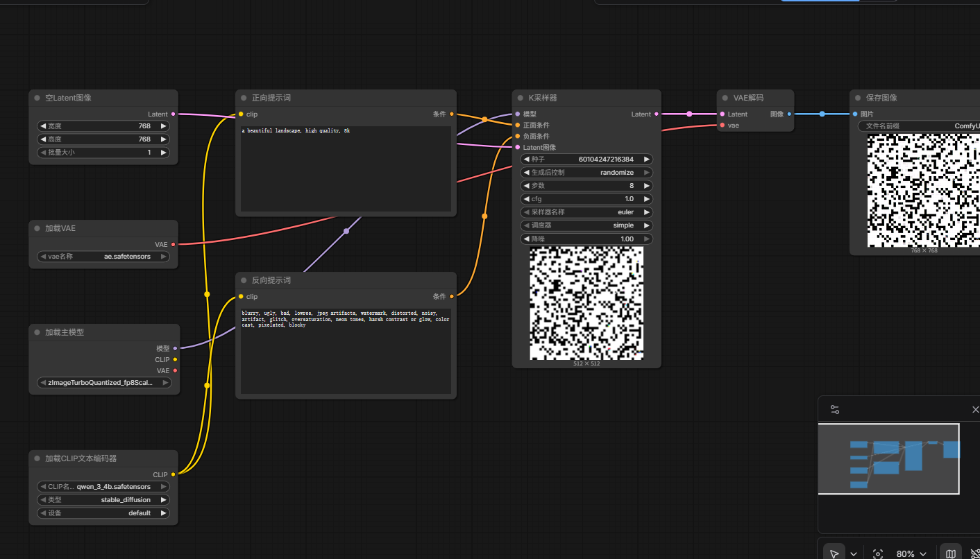Viewport: 980px width, 559px height.
Task: Open minimap settings sliders icon
Action: pos(835,410)
